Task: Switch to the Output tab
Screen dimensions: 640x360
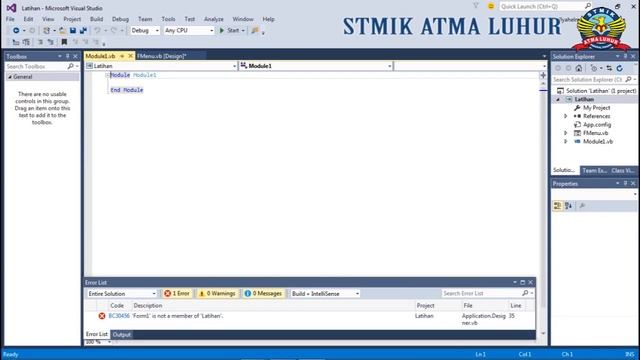Action: pos(121,335)
